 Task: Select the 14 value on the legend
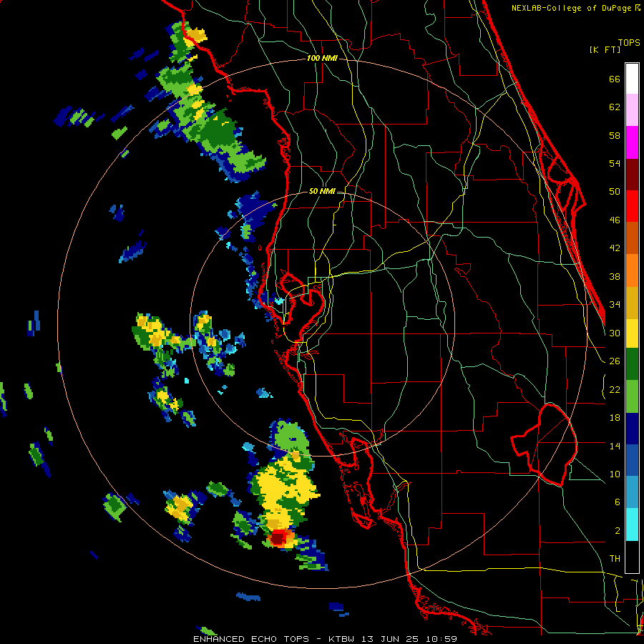point(615,446)
